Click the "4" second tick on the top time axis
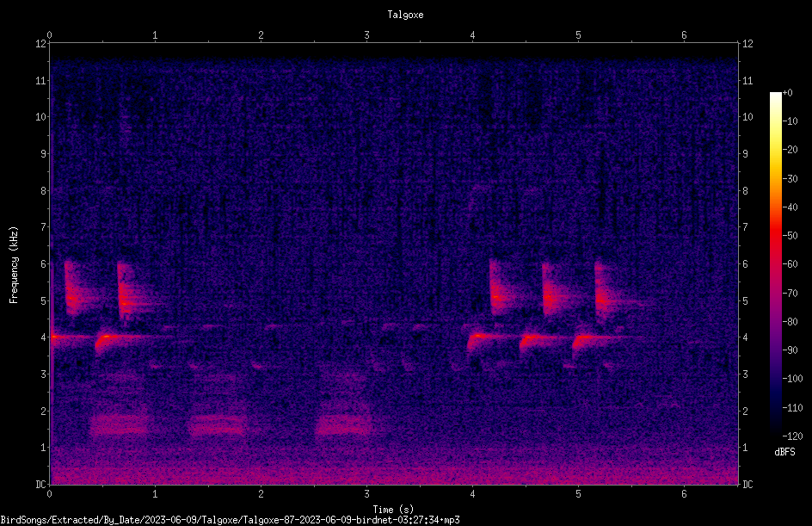Image resolution: width=812 pixels, height=526 pixels. [472, 35]
